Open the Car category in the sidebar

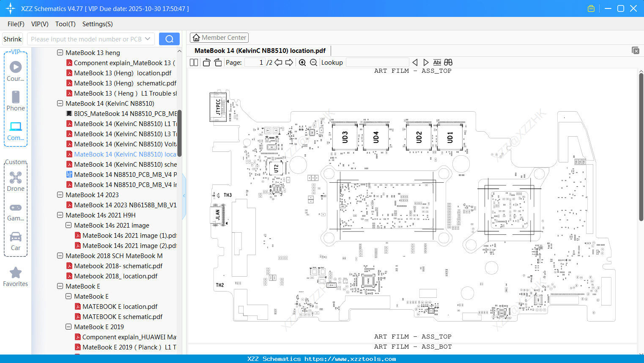(16, 241)
